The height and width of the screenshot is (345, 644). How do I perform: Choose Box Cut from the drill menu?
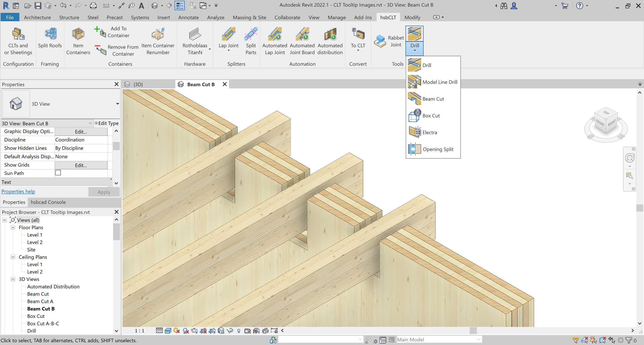[431, 116]
